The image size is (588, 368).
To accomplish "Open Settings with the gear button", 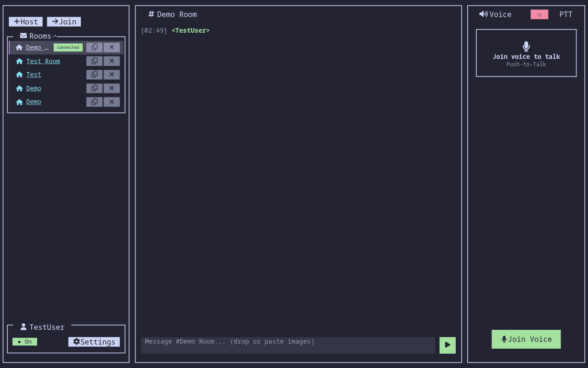I will [x=94, y=342].
